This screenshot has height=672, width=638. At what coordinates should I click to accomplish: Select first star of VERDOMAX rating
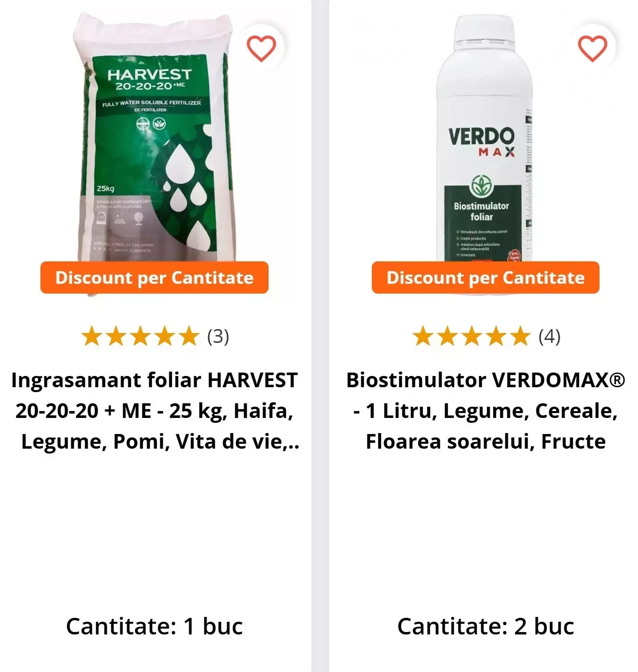[x=423, y=336]
